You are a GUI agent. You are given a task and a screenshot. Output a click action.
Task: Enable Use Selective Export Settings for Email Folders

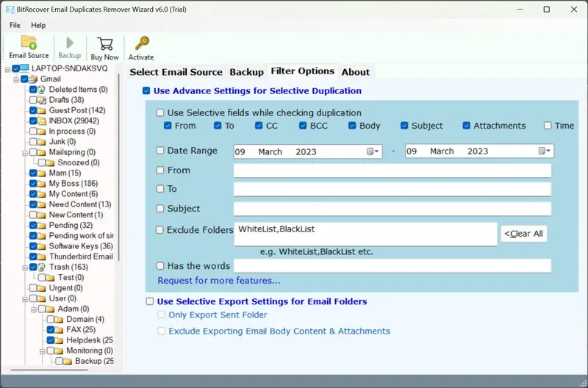pyautogui.click(x=150, y=301)
